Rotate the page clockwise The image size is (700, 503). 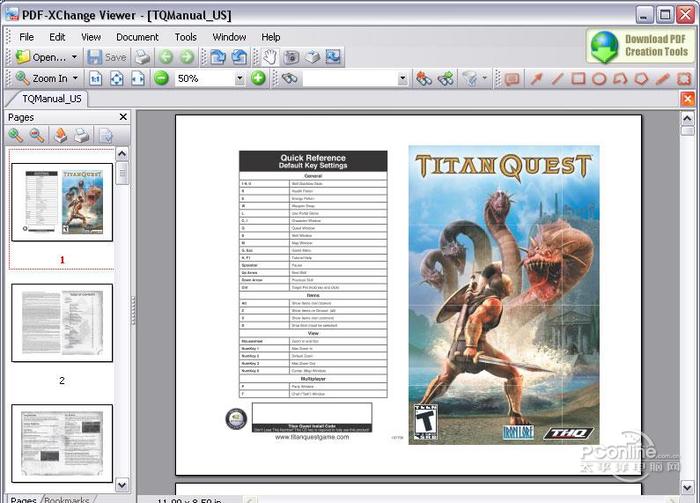218,57
